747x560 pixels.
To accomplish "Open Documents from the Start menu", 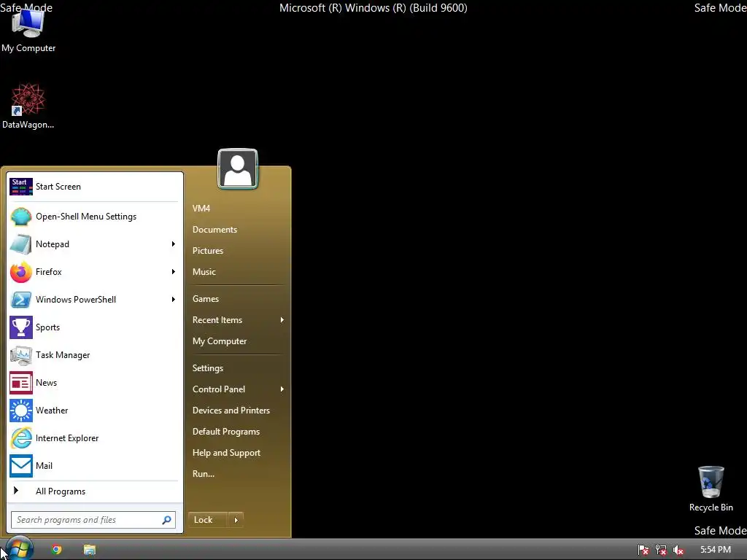I will coord(215,230).
